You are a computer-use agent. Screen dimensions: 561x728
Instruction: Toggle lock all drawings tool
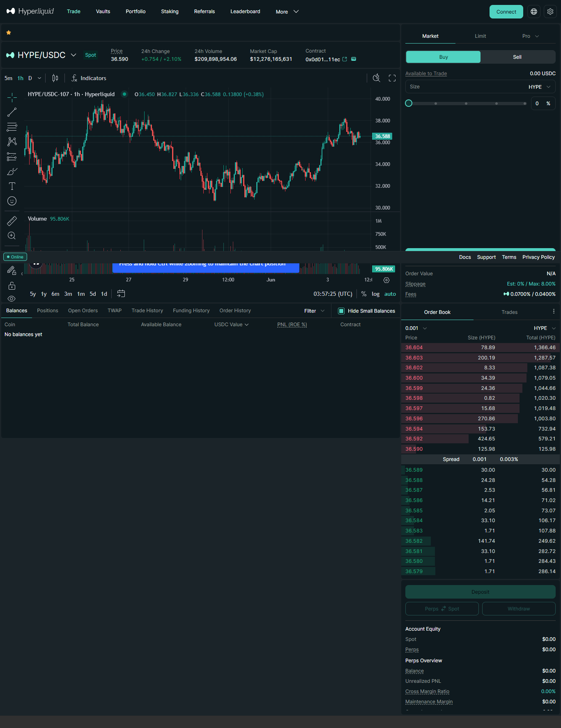(x=12, y=286)
